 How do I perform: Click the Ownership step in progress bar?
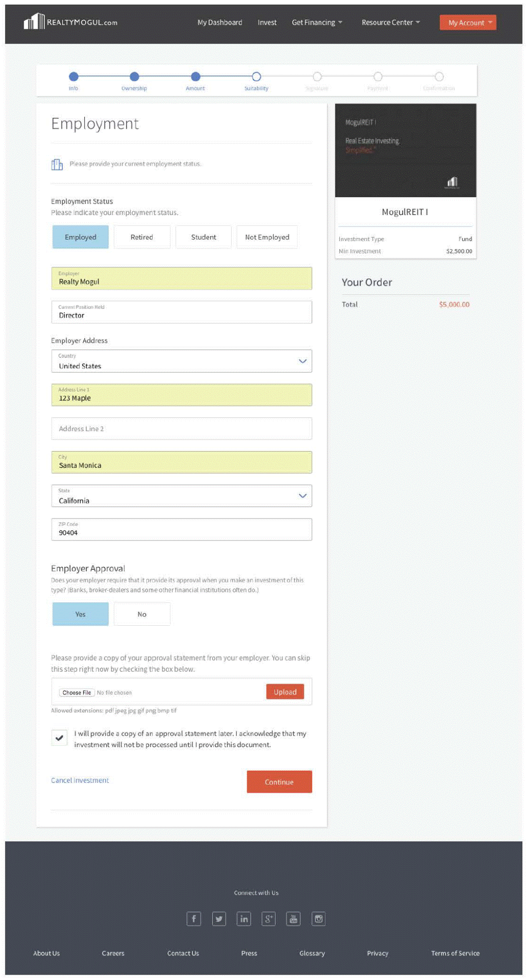(134, 77)
